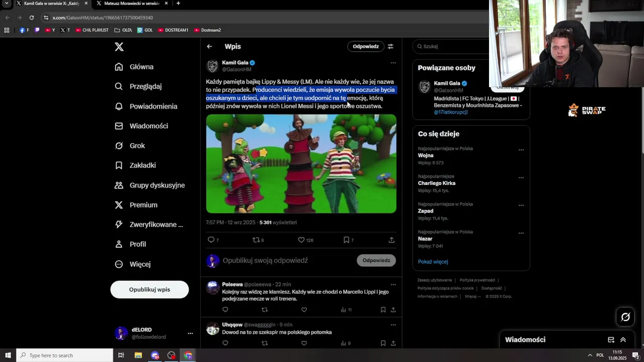Click the taskbar search box
Viewport: 644px width, 362px height.
click(x=64, y=355)
